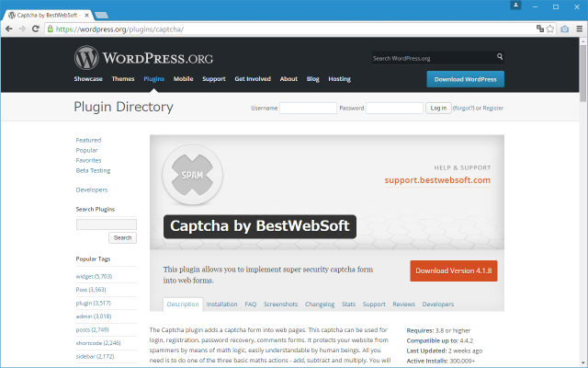Screen dimensions: 588x368
Task: Open the Favorites link in sidebar
Action: (x=88, y=160)
